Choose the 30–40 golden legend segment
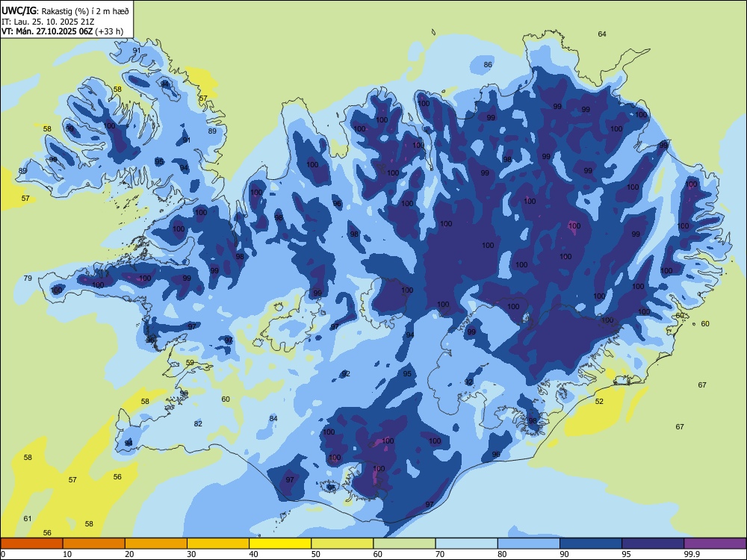 (218, 544)
